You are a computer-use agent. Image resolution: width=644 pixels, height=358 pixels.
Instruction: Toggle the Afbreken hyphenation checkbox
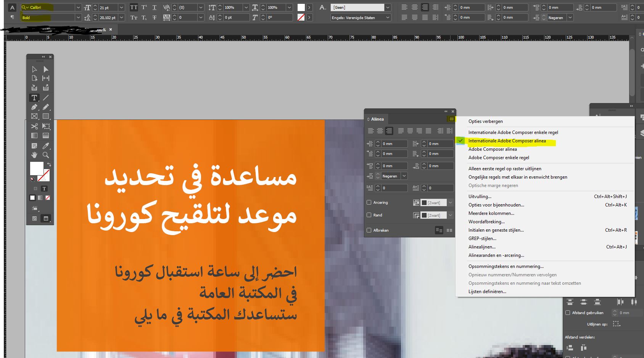tap(369, 230)
